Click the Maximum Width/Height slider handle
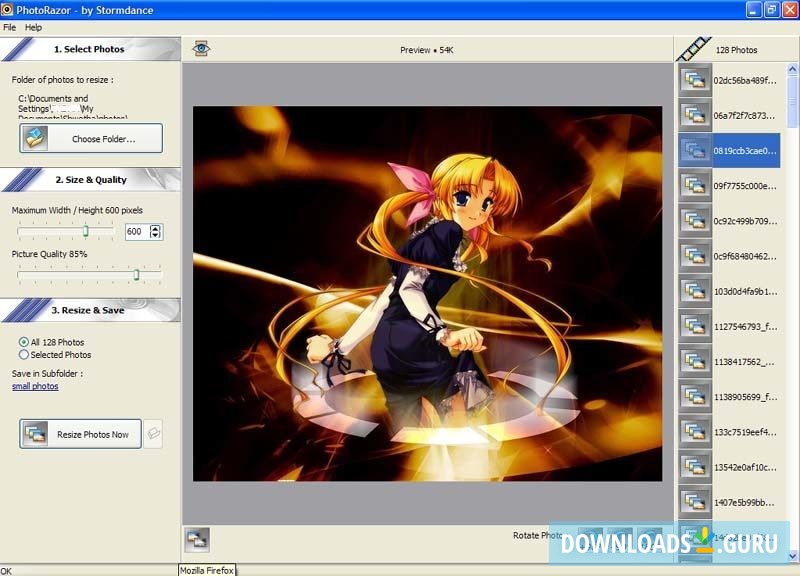800x576 pixels. click(x=86, y=231)
